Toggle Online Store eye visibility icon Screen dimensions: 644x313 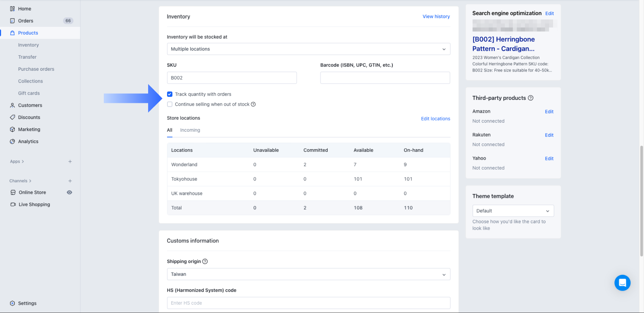[69, 192]
